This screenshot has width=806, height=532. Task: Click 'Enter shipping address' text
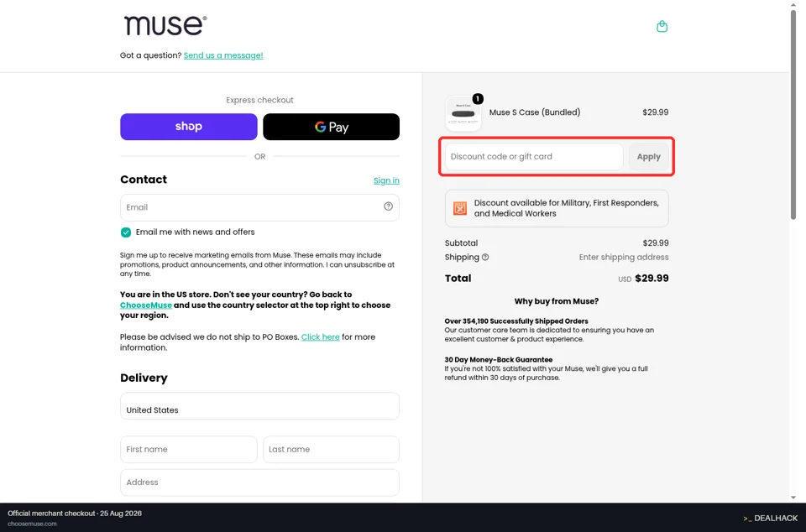click(x=624, y=258)
